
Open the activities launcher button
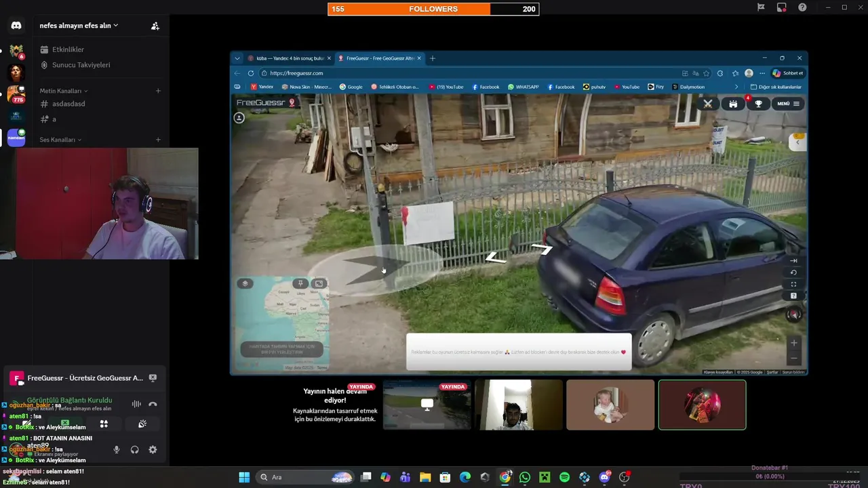(x=104, y=424)
